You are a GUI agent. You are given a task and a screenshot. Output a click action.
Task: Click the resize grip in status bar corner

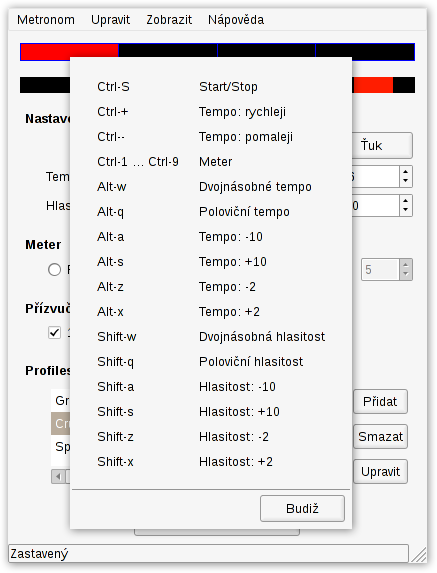pyautogui.click(x=418, y=554)
